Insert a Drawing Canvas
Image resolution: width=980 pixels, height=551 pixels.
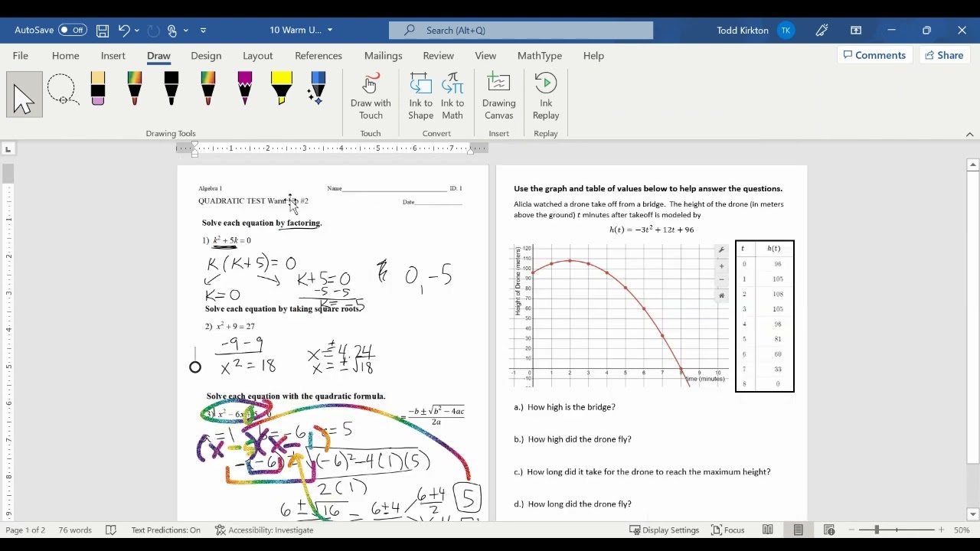(498, 96)
